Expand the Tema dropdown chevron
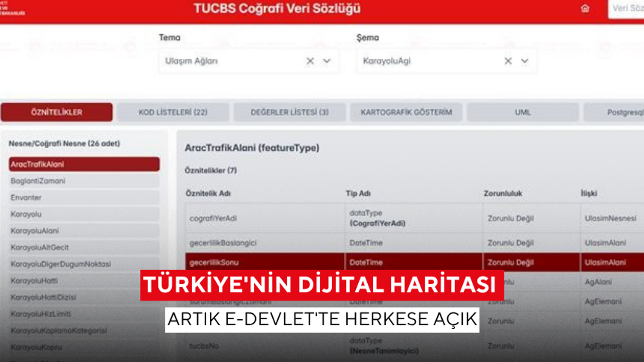The image size is (644, 362). tap(327, 61)
